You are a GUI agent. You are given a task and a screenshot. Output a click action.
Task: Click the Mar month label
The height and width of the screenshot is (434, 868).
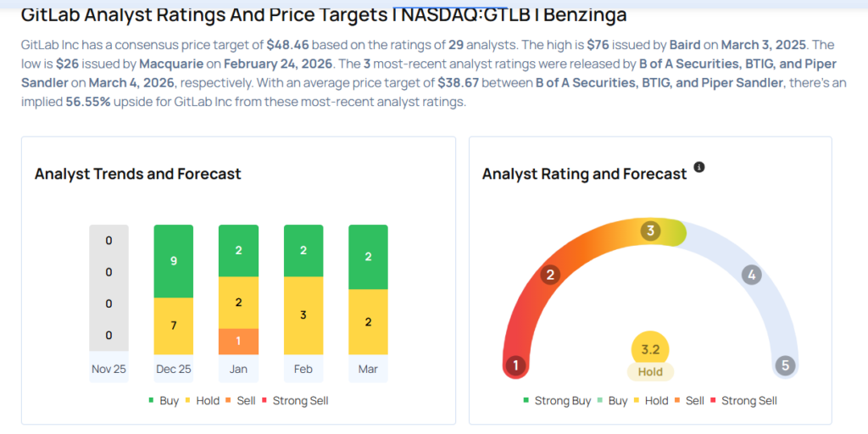point(368,370)
